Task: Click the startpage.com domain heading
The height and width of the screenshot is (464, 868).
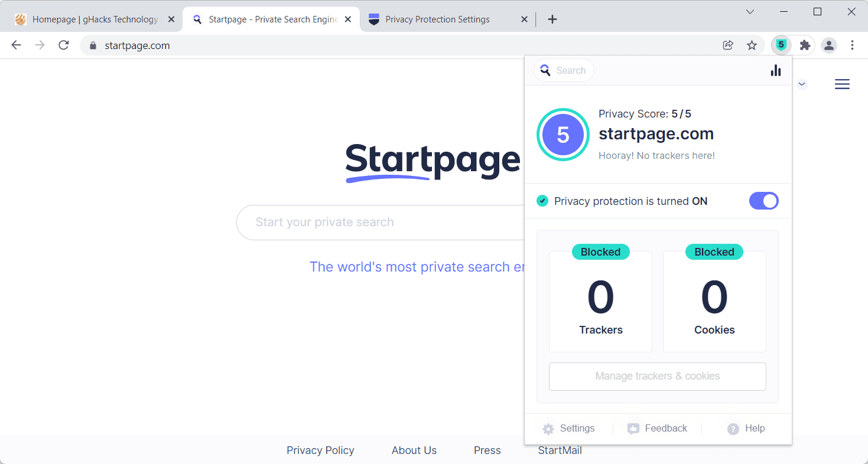Action: click(656, 134)
